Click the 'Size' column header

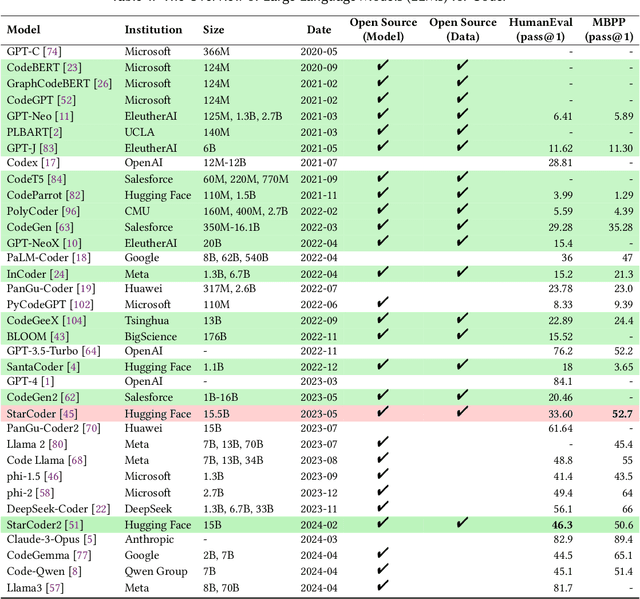pyautogui.click(x=213, y=29)
